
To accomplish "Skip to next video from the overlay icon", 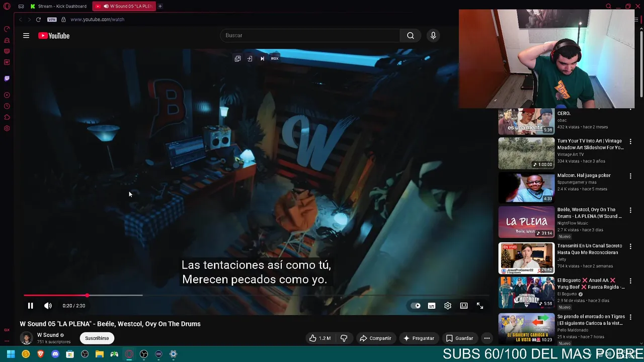I will 262,59.
